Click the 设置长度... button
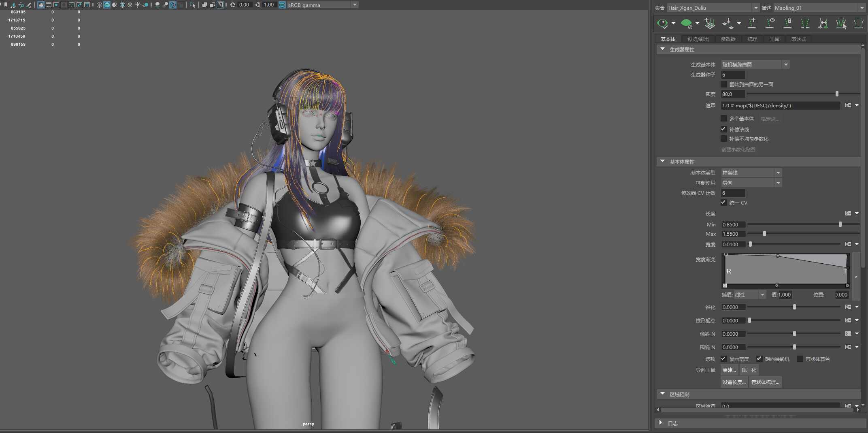The width and height of the screenshot is (868, 433). (734, 382)
